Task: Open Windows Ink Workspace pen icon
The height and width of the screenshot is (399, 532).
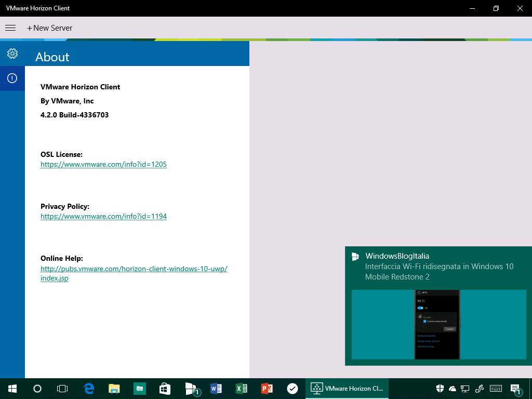Action: (479, 389)
